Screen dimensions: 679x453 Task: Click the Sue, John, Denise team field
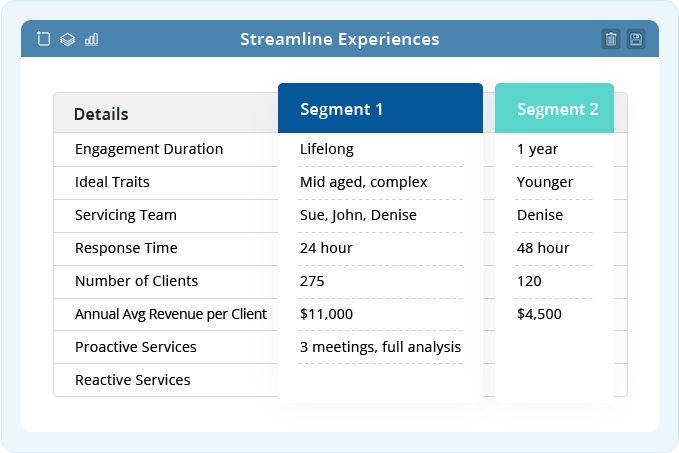(380, 215)
